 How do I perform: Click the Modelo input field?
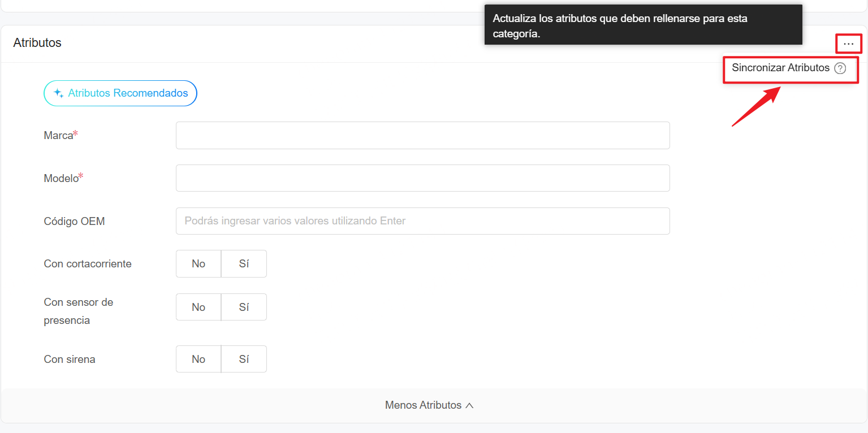point(422,178)
